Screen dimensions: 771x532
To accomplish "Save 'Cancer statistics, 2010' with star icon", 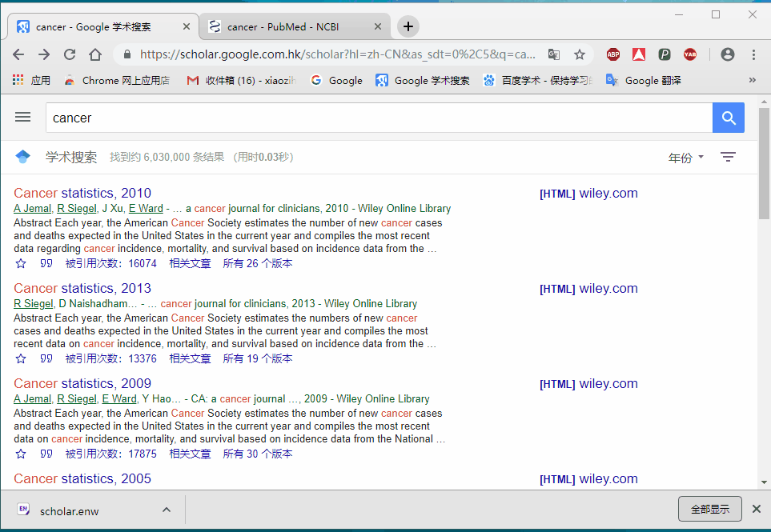I will 21,264.
